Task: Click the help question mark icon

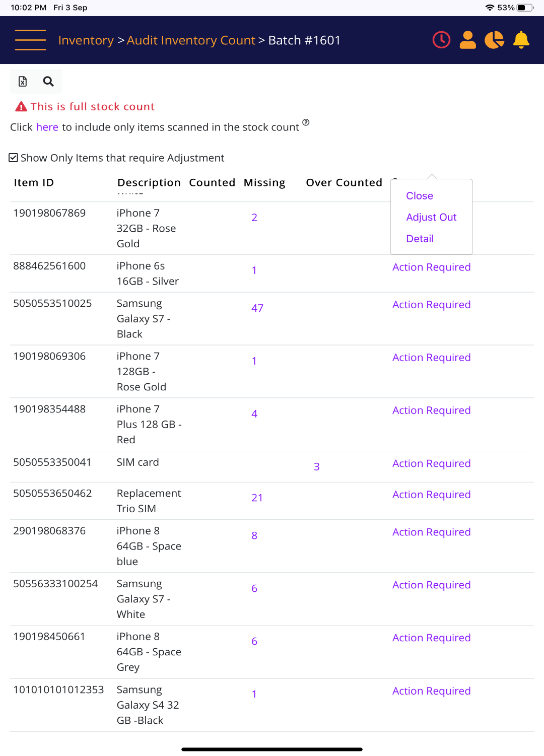Action: pos(306,122)
